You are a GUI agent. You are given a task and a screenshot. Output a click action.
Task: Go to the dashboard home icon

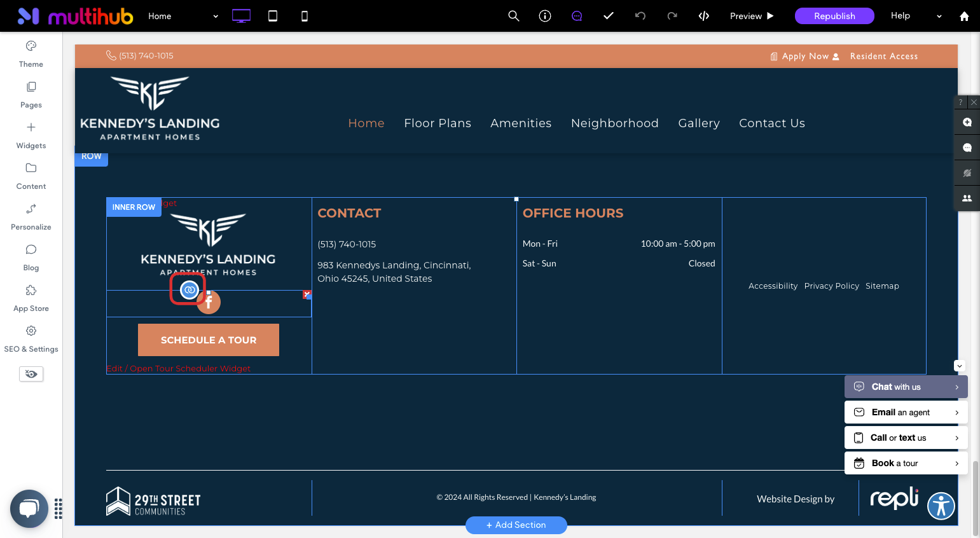(x=964, y=16)
